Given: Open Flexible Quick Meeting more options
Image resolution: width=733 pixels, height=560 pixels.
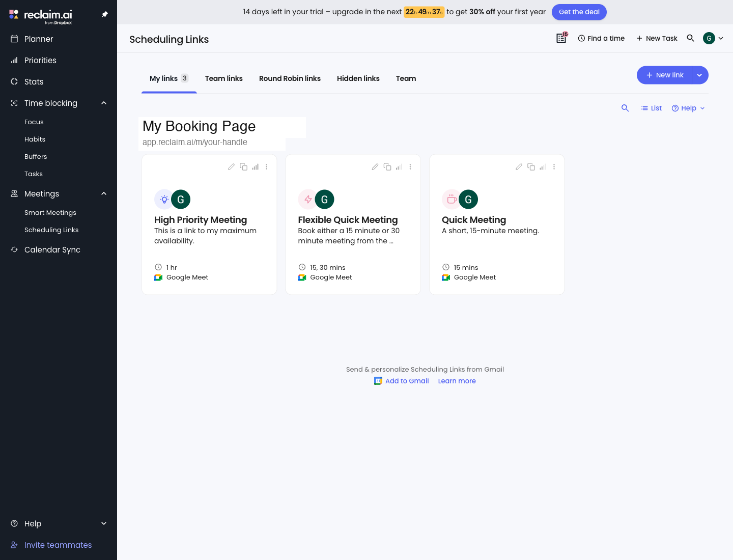Looking at the screenshot, I should point(410,166).
